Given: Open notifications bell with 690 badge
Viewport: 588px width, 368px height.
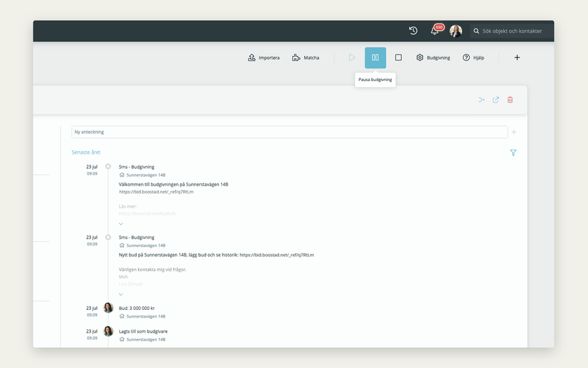Looking at the screenshot, I should [x=435, y=30].
